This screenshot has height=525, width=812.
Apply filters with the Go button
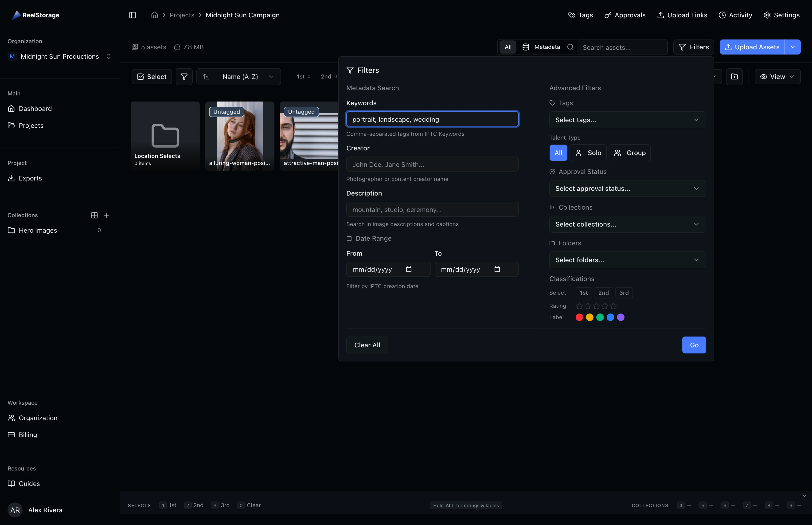click(694, 345)
